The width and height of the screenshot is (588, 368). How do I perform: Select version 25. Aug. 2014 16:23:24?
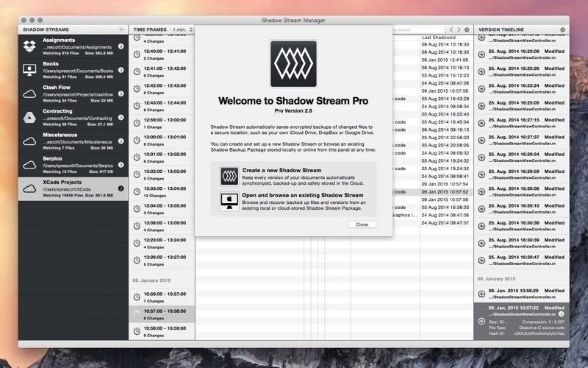(x=522, y=88)
